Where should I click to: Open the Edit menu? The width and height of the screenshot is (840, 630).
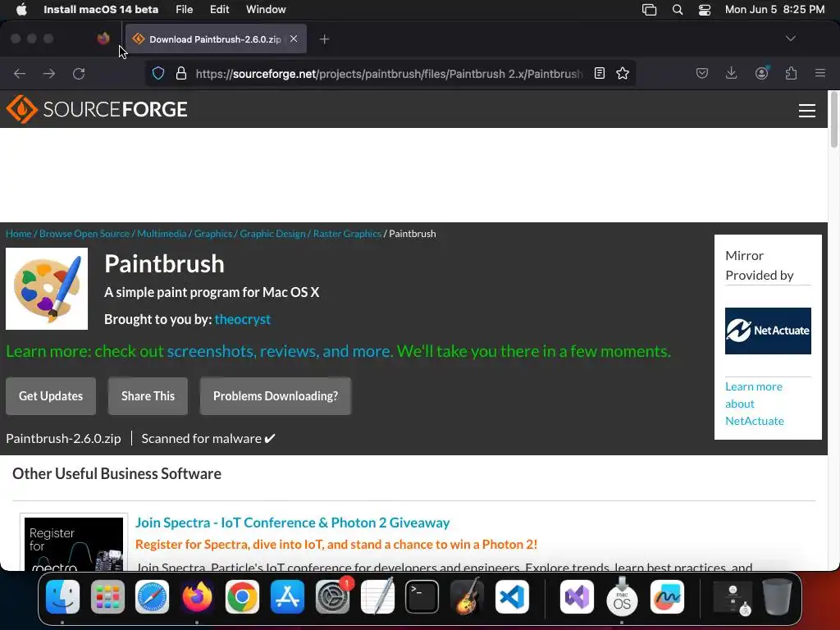(x=220, y=10)
